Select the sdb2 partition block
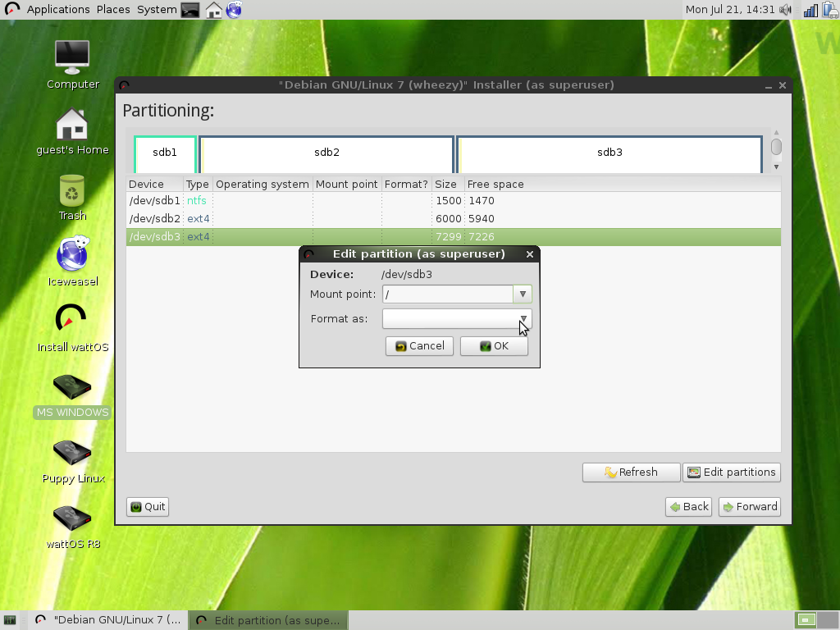 coord(326,154)
